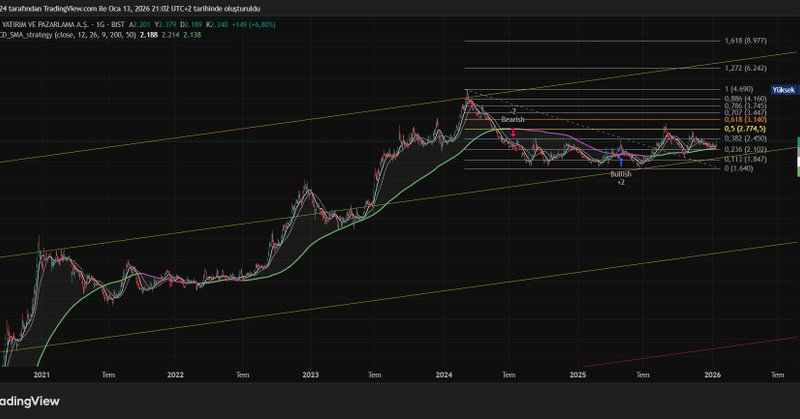Click the 2026 year label on time axis
Image resolution: width=800 pixels, height=419 pixels.
[712, 375]
